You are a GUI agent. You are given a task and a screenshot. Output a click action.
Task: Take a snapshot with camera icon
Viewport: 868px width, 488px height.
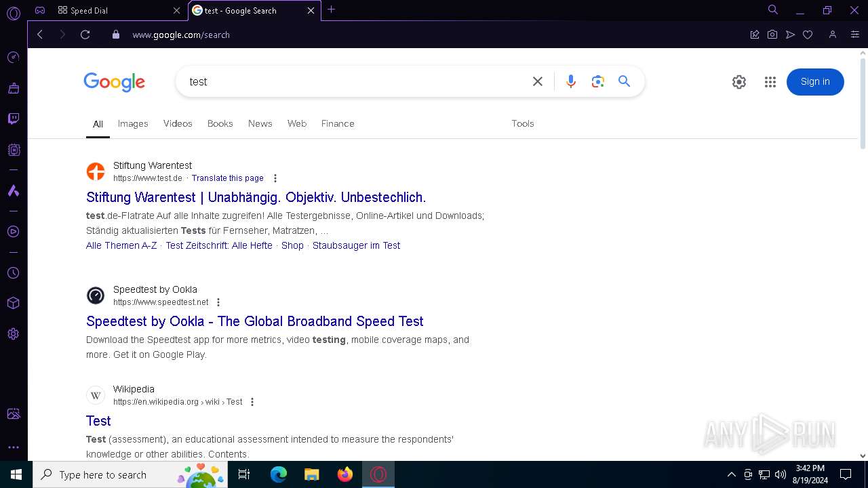click(x=772, y=35)
